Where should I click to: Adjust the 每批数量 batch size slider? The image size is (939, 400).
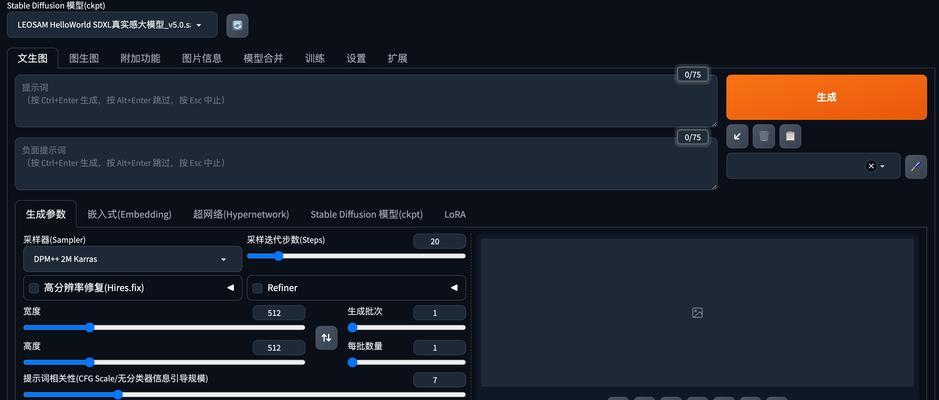point(407,362)
